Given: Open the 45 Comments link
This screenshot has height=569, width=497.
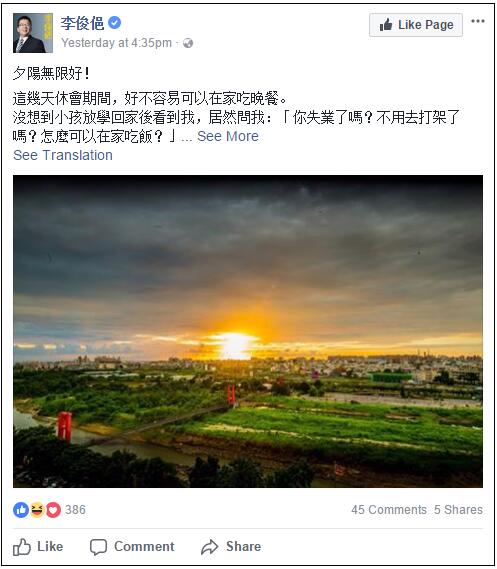Looking at the screenshot, I should click(389, 510).
